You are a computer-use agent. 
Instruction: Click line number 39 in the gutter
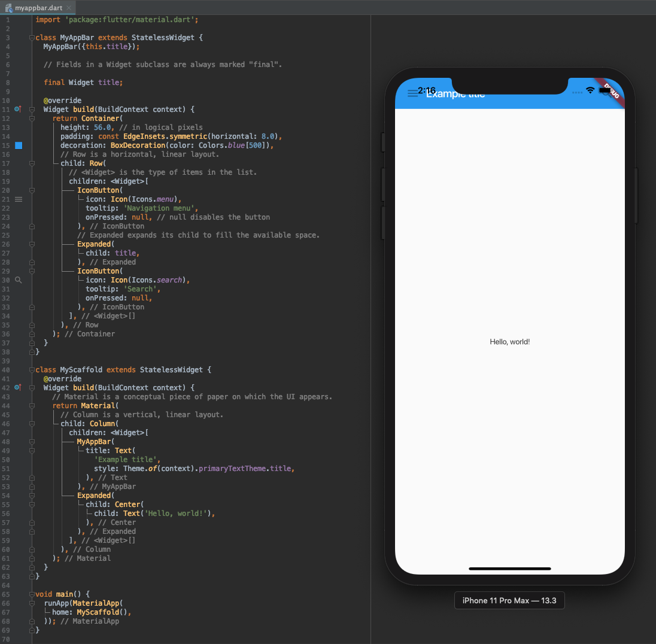pyautogui.click(x=6, y=361)
